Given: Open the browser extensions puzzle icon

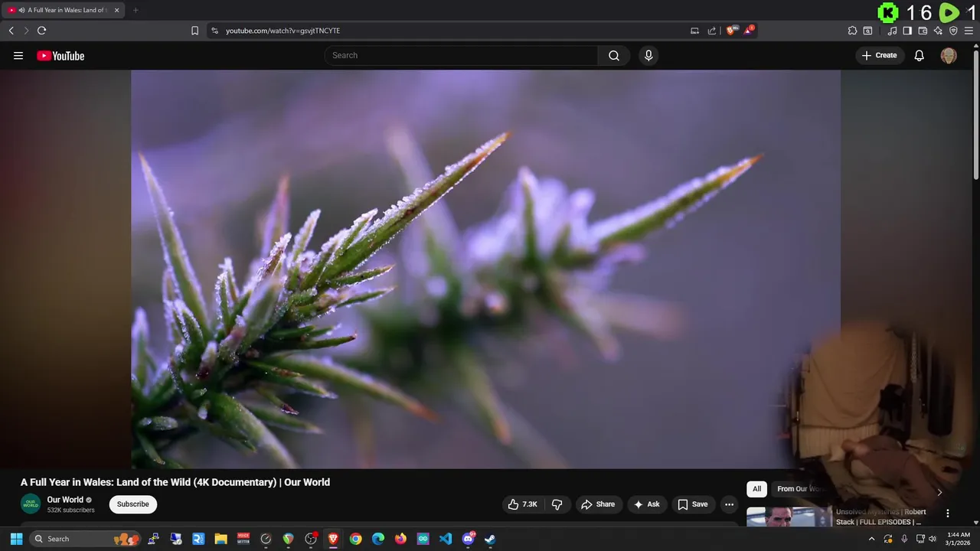Looking at the screenshot, I should pyautogui.click(x=852, y=31).
